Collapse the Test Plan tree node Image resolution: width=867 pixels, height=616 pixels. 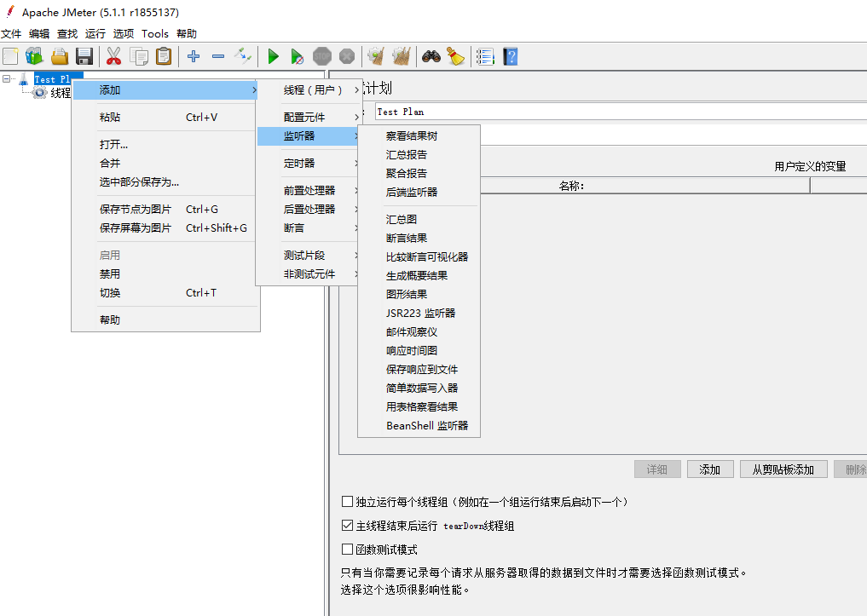7,79
